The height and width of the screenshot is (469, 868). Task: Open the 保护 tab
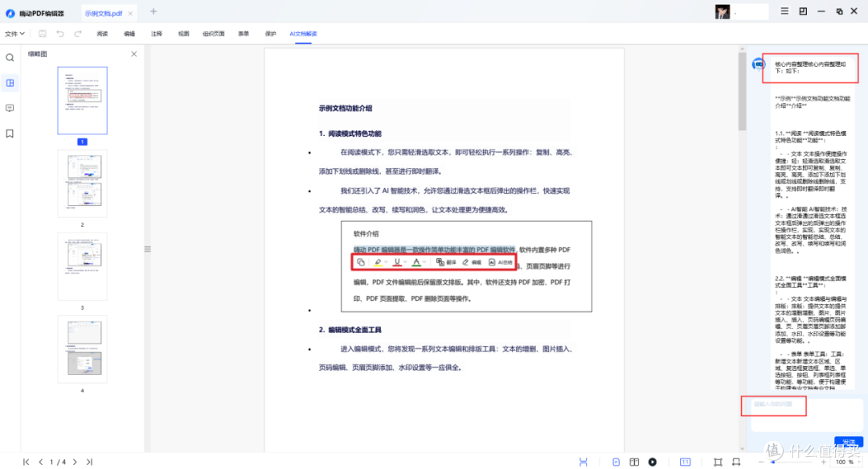click(x=271, y=34)
